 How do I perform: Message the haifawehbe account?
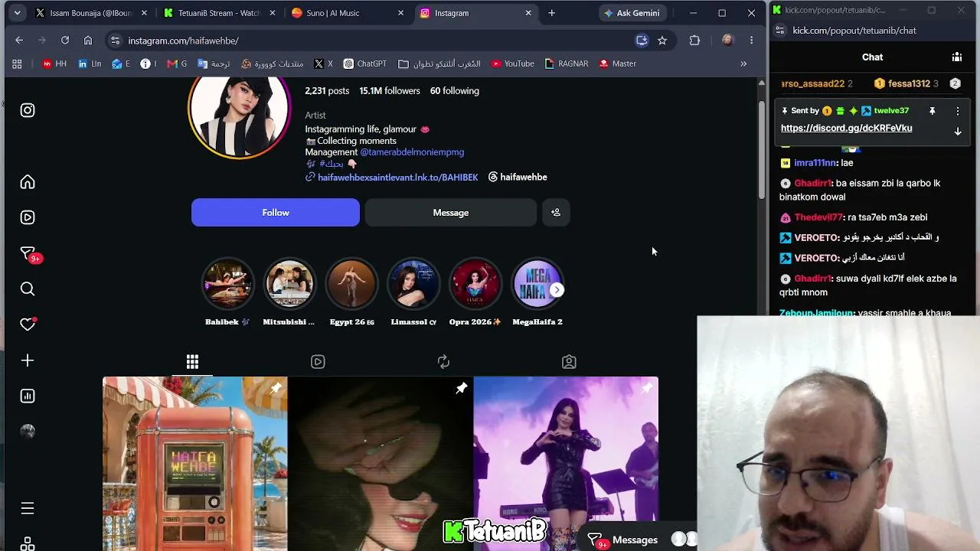[451, 213]
